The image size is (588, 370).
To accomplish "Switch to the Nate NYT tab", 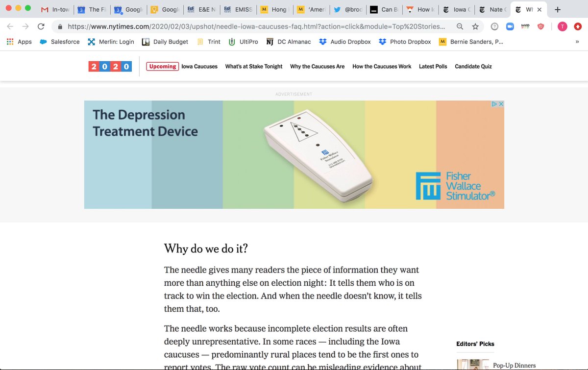I will 493,9.
